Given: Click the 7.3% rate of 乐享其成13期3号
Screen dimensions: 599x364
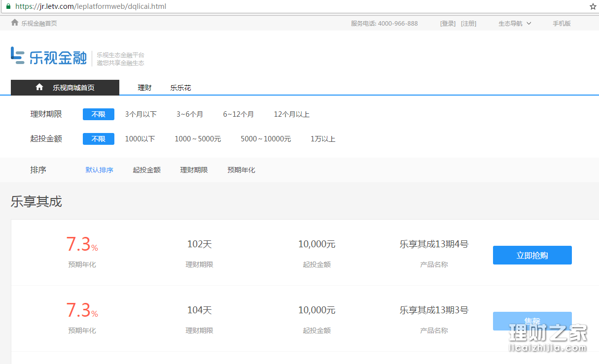Looking at the screenshot, I should (82, 310).
